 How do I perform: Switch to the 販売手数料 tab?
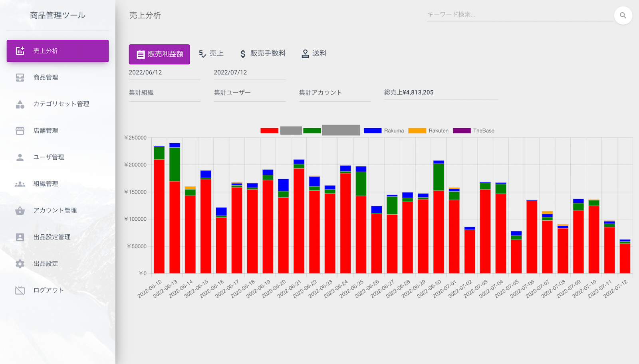coord(263,53)
